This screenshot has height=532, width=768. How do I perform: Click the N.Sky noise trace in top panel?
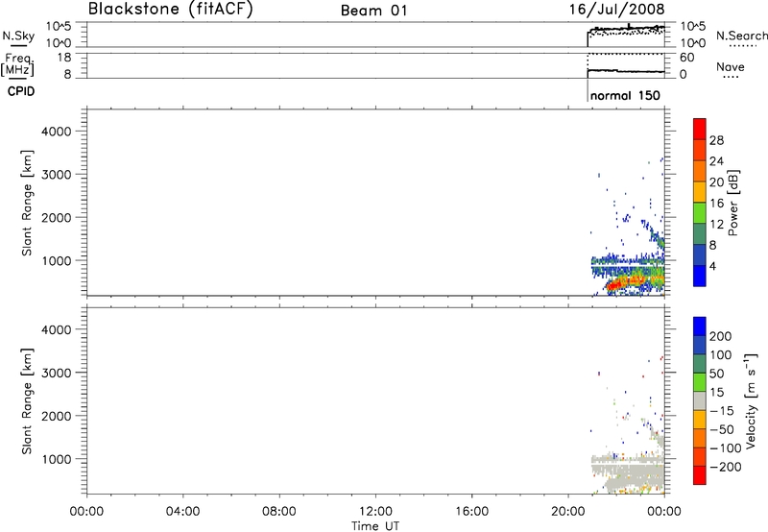pyautogui.click(x=627, y=29)
